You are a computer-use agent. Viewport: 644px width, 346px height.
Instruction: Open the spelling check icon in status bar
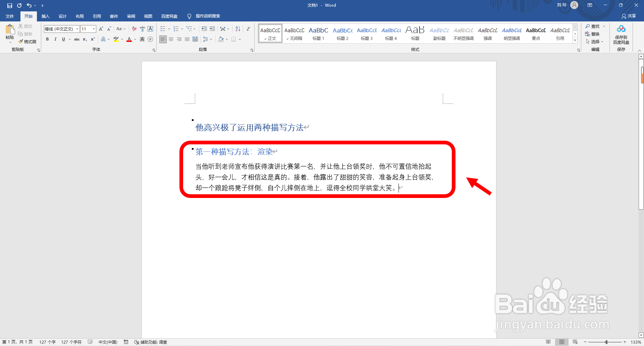tap(90, 342)
